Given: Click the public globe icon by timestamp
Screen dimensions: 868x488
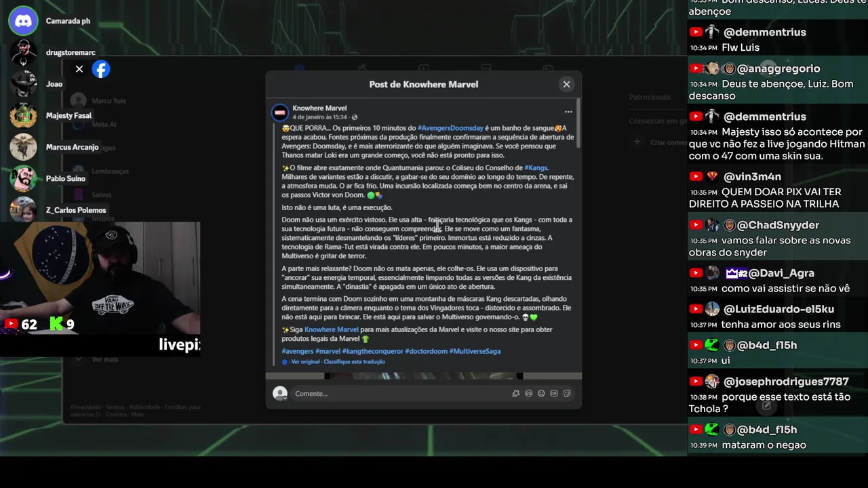Looking at the screenshot, I should tap(354, 117).
